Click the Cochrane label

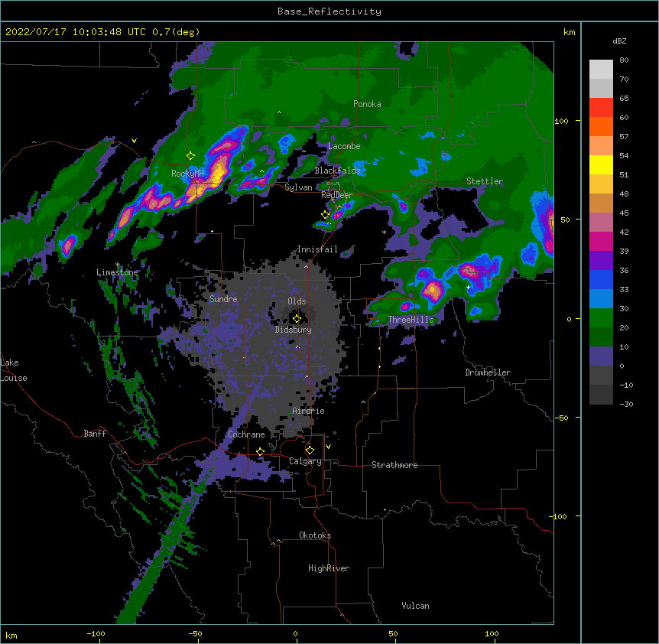[x=246, y=434]
